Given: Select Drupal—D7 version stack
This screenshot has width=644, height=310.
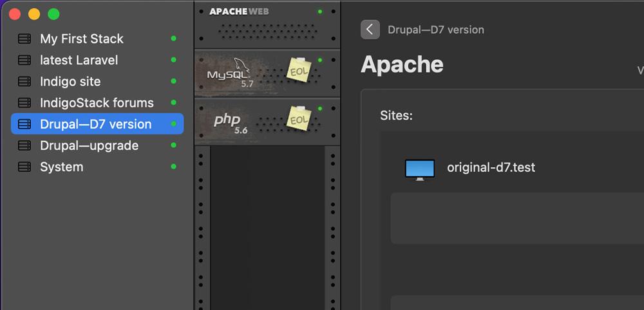Looking at the screenshot, I should 97,124.
